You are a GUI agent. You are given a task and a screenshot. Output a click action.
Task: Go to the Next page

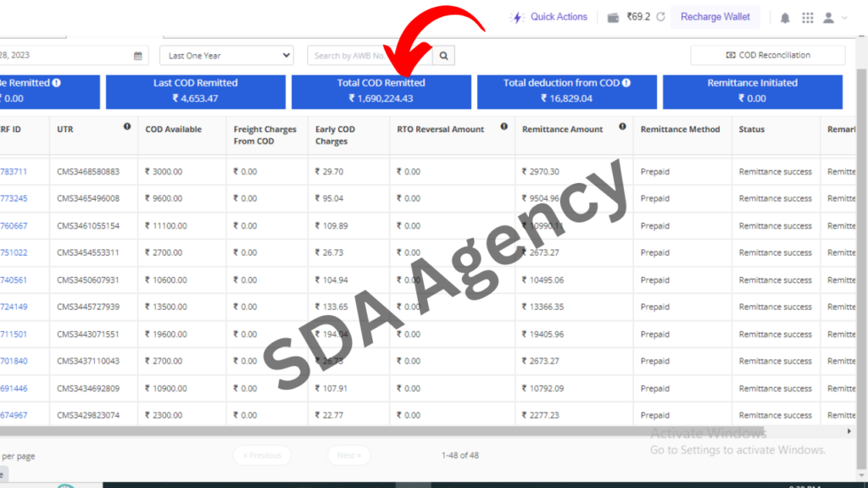348,456
